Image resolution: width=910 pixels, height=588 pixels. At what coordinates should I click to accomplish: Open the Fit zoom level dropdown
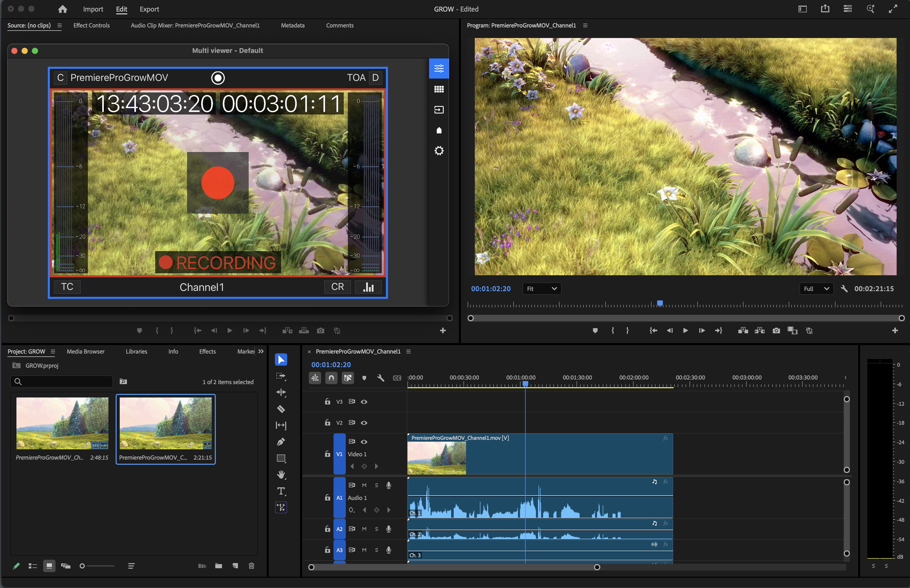[x=541, y=289]
